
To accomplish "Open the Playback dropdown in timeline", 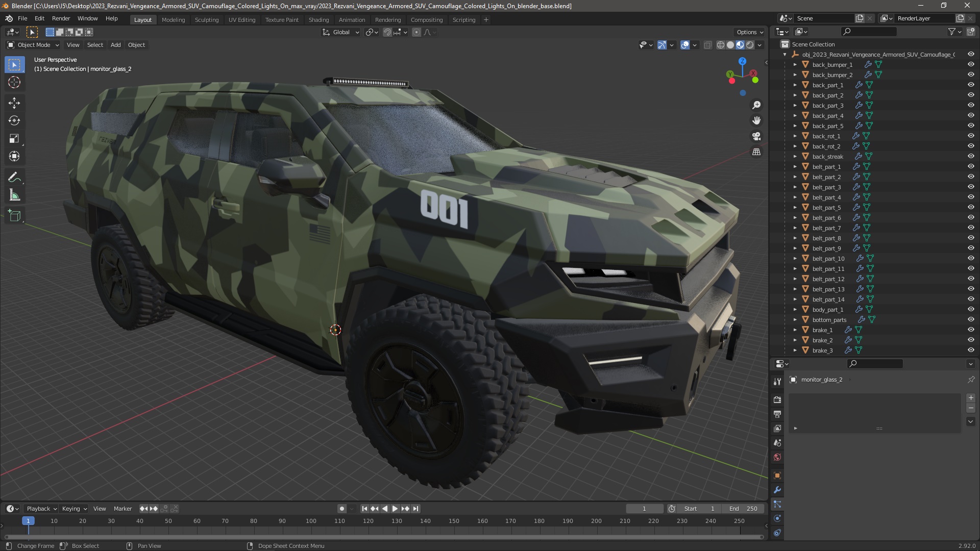I will tap(41, 509).
